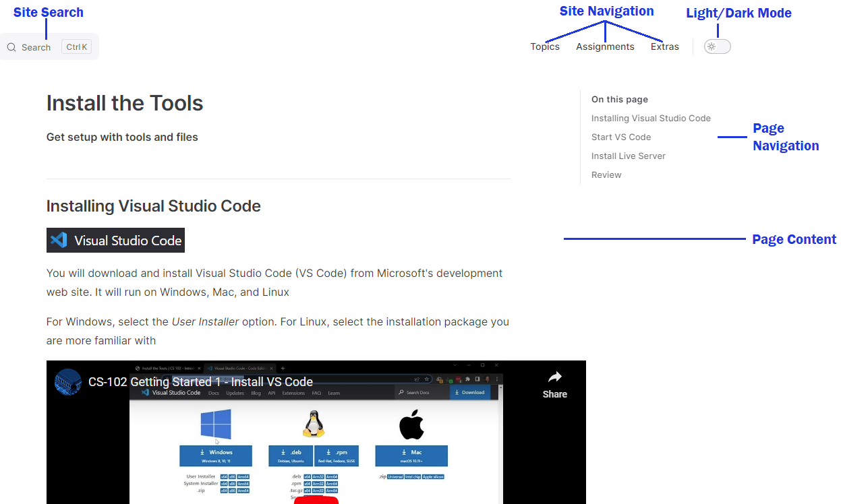Focus the Search input field
The image size is (841, 504).
[49, 46]
